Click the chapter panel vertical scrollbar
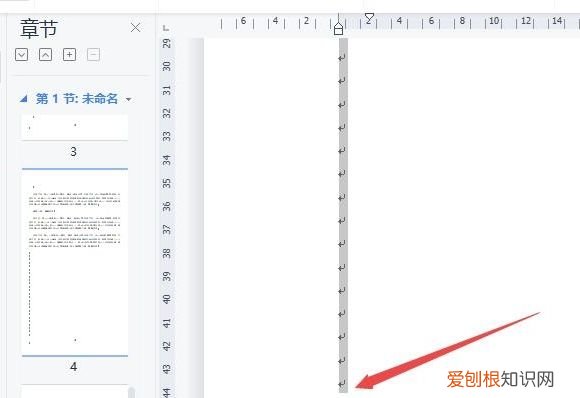The width and height of the screenshot is (580, 398). click(x=131, y=392)
